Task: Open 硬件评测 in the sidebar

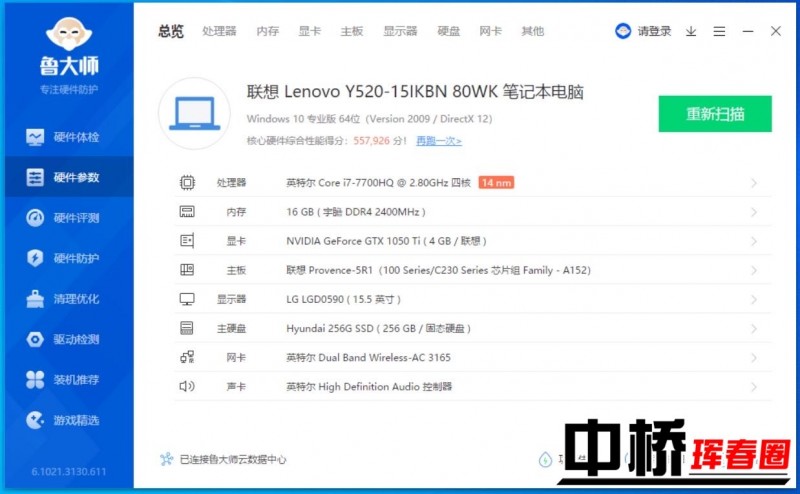Action: click(67, 218)
